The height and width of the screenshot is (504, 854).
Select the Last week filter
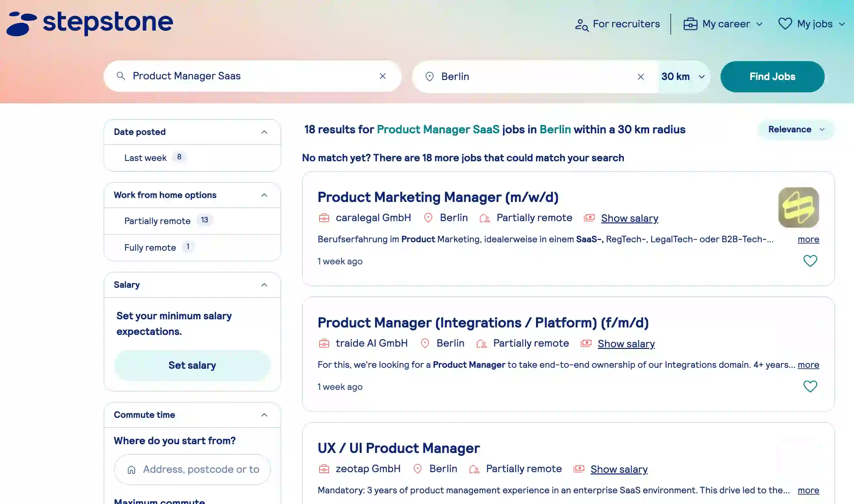pyautogui.click(x=145, y=157)
